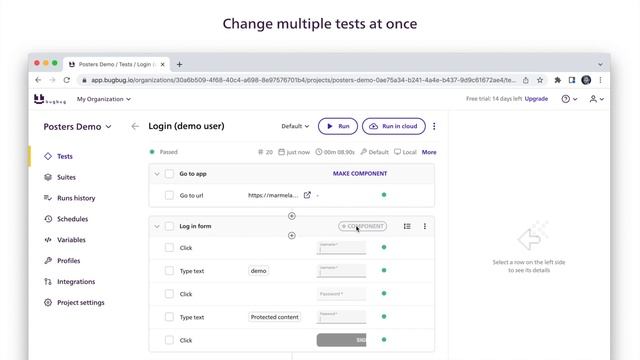The height and width of the screenshot is (360, 640).
Task: Open the browser extensions puzzle icon
Action: (558, 80)
